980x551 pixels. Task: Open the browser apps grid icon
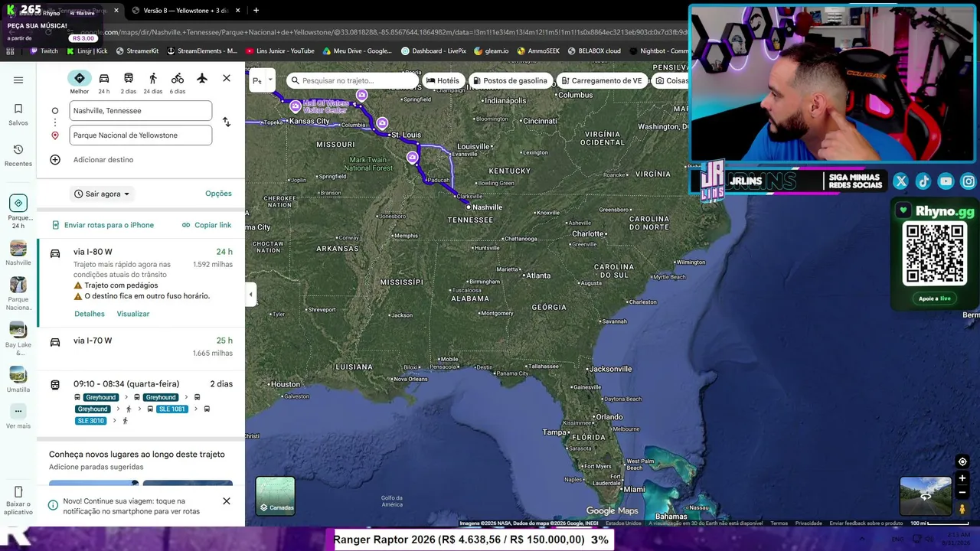point(10,51)
